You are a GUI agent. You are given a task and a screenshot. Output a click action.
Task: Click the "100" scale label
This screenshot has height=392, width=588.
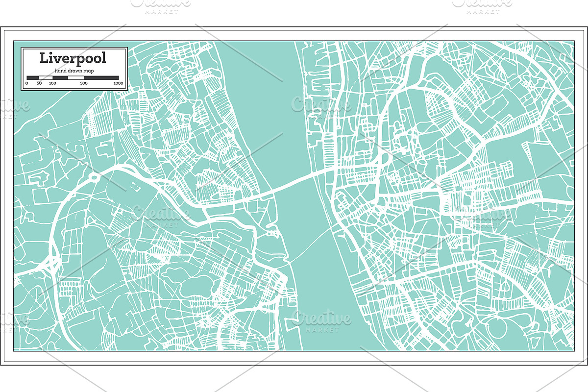[52, 83]
